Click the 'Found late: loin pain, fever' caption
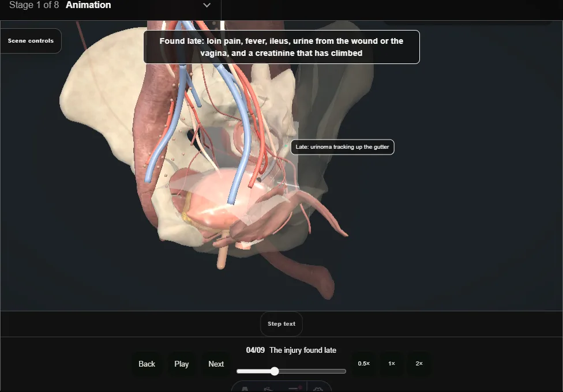 click(x=281, y=47)
